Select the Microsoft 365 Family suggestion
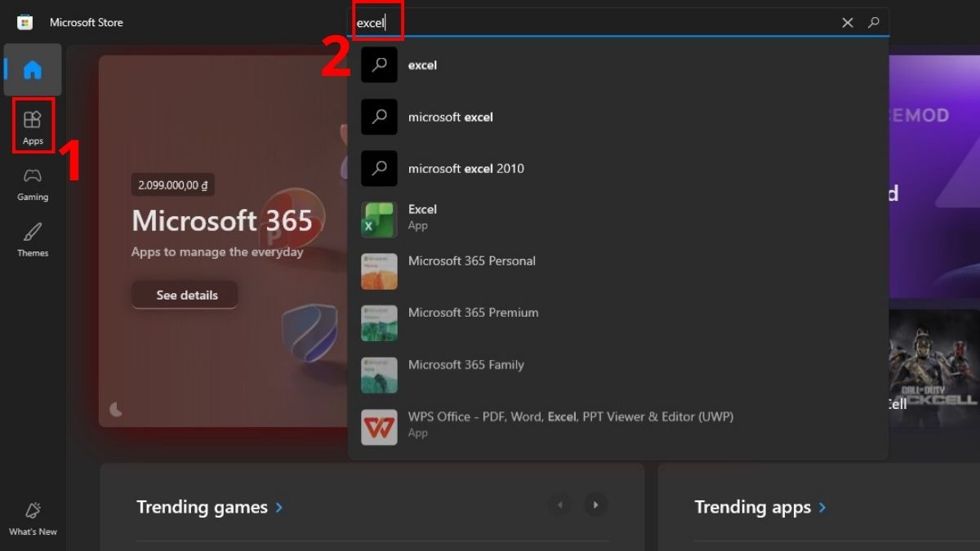Screen dimensions: 980x551 [x=466, y=365]
